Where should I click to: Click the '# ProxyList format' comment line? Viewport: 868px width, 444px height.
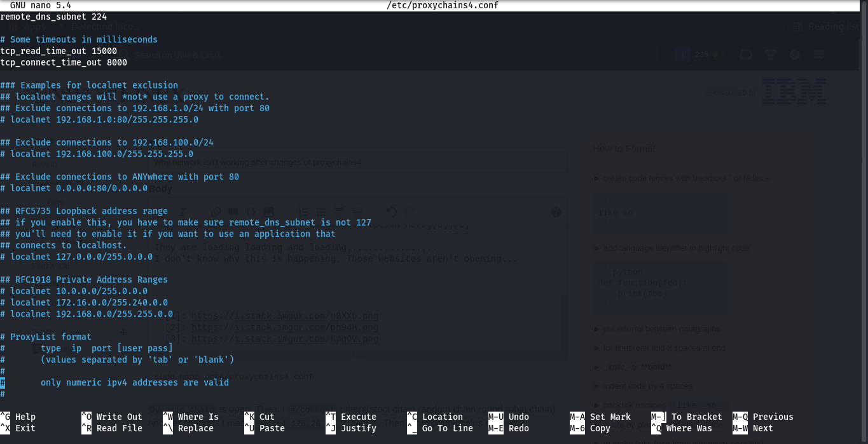click(46, 337)
